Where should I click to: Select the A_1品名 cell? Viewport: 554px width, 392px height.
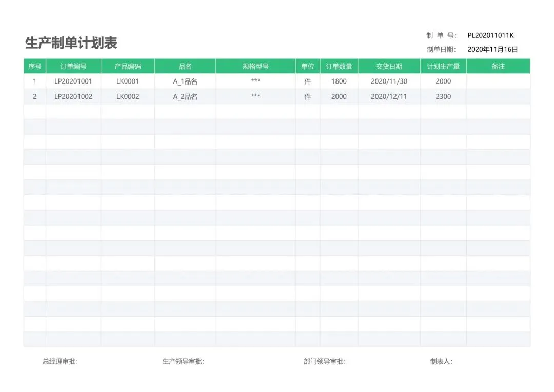[x=185, y=81]
